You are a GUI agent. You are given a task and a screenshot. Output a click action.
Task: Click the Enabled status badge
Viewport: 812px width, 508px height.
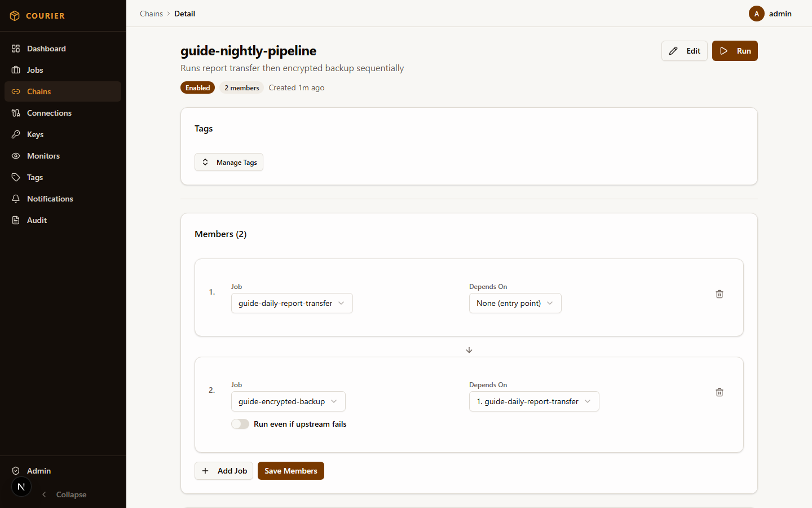[197, 87]
